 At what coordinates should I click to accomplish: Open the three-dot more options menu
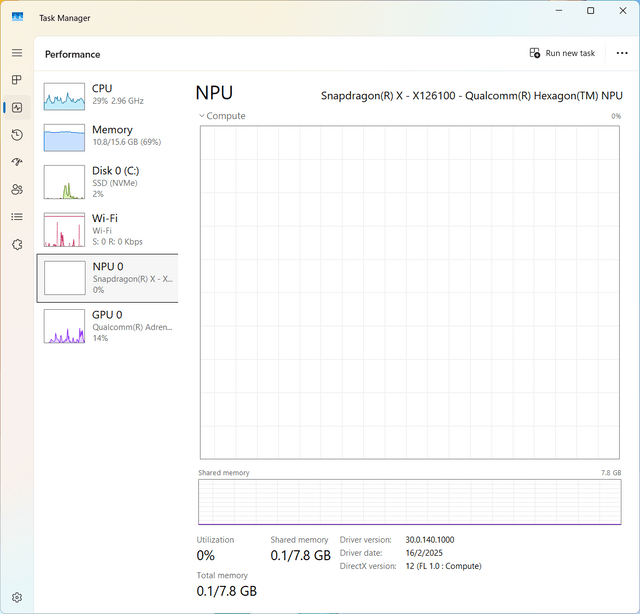pyautogui.click(x=622, y=53)
